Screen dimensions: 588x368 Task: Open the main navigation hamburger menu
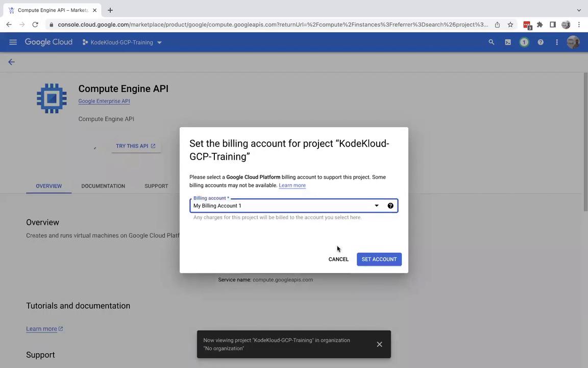[x=13, y=42]
